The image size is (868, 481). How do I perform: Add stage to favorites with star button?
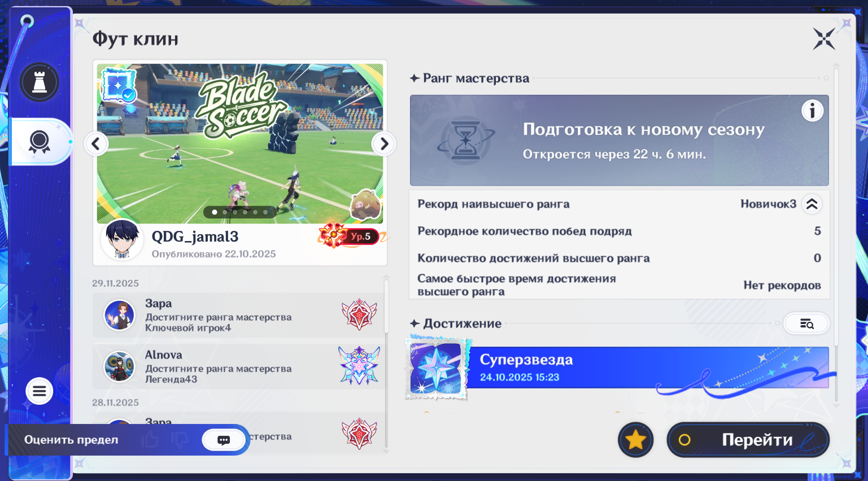click(x=635, y=440)
